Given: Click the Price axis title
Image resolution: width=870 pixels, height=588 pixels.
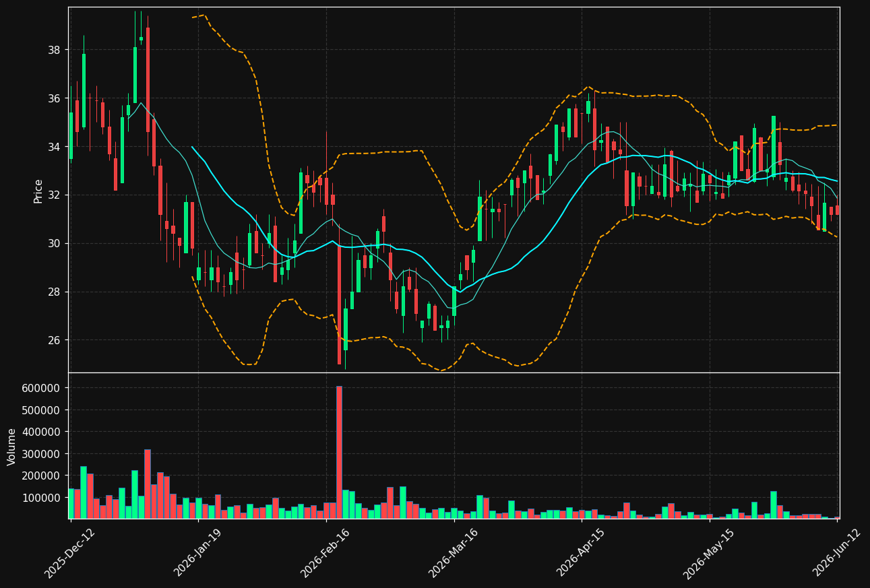Looking at the screenshot, I should (38, 191).
